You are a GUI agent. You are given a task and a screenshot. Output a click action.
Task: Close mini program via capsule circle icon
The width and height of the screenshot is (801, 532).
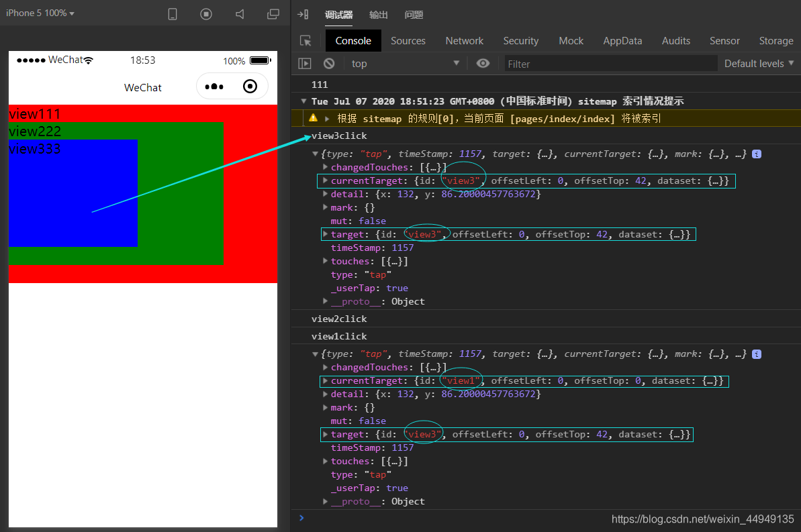250,87
